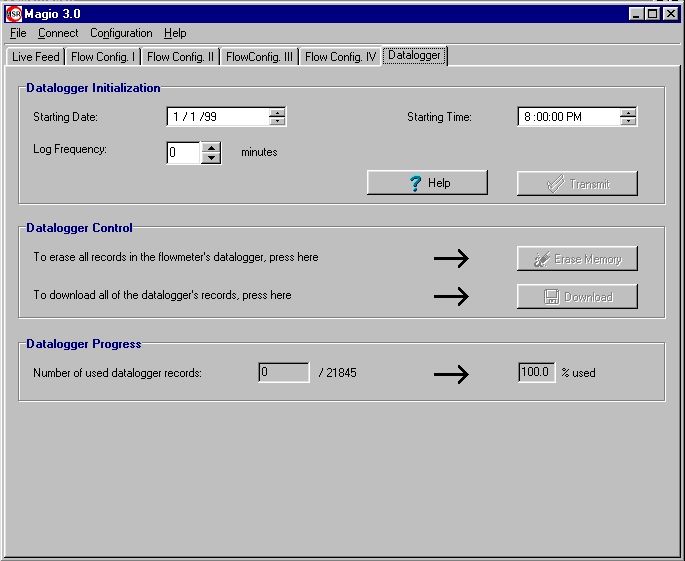Close the Magio 3.0 window
685x561 pixels.
point(671,14)
